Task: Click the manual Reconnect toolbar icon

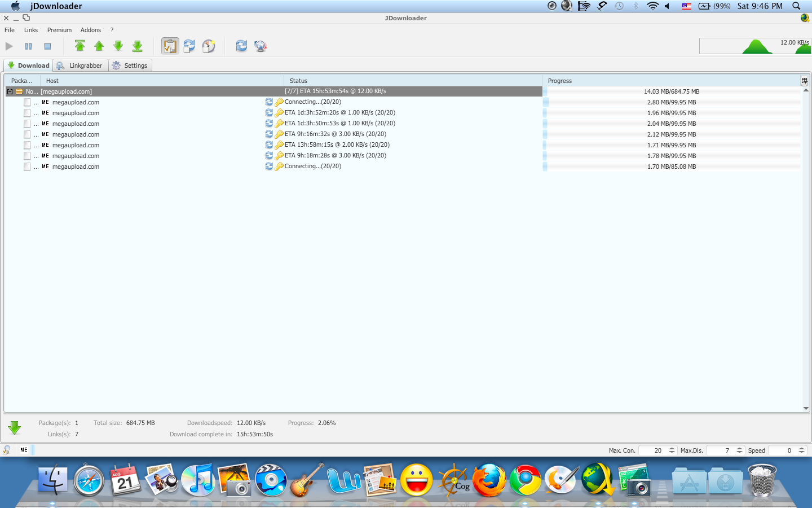Action: click(241, 46)
